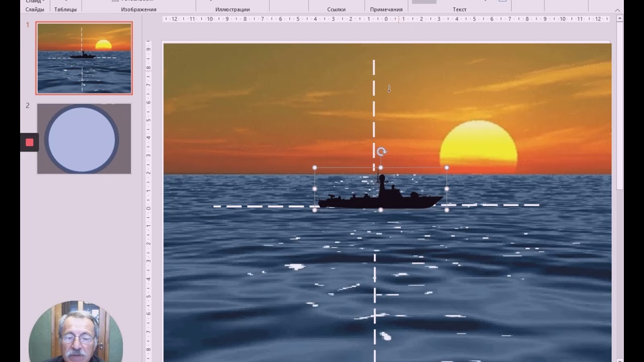Image resolution: width=644 pixels, height=362 pixels.
Task: Select slide 1 thumbnail with sunset
Action: pyautogui.click(x=84, y=58)
